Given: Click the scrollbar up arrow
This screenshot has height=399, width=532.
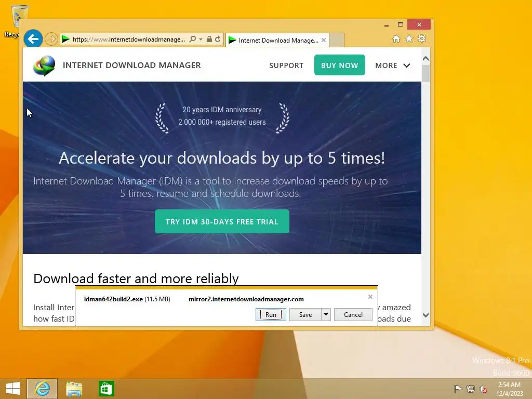Looking at the screenshot, I should (426, 59).
